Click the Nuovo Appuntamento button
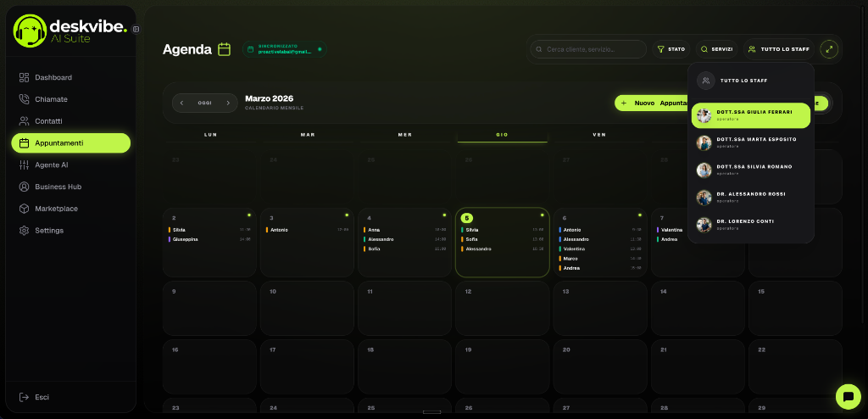868x419 pixels. (651, 103)
